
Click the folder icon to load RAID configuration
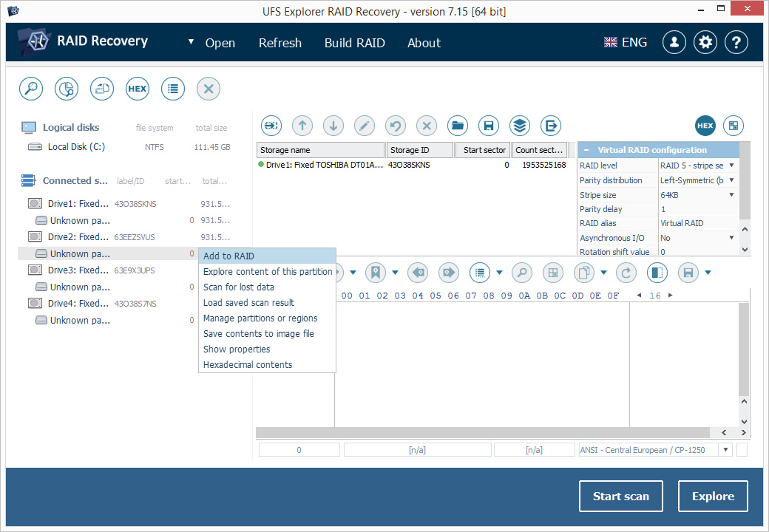pos(458,126)
